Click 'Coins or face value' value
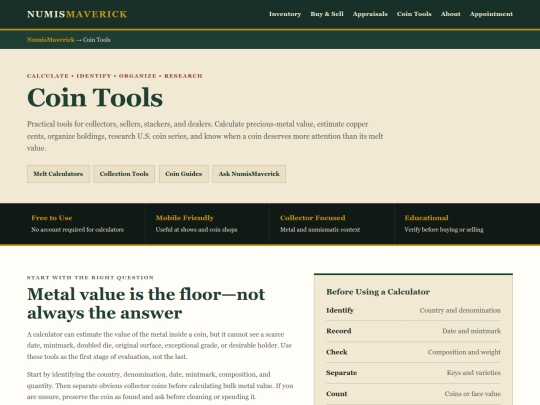 (472, 394)
